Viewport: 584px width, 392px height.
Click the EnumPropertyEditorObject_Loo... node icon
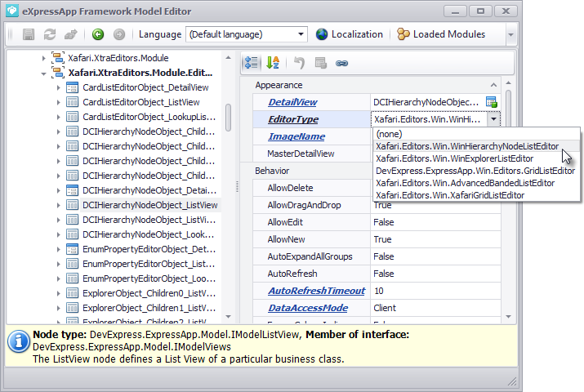click(72, 278)
